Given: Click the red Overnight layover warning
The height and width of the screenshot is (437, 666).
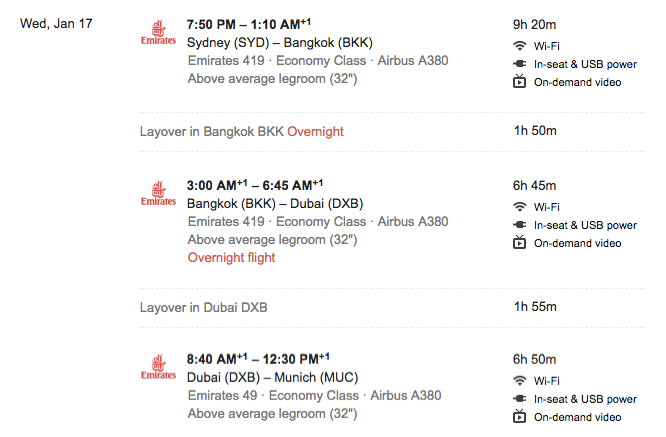Looking at the screenshot, I should point(315,132).
